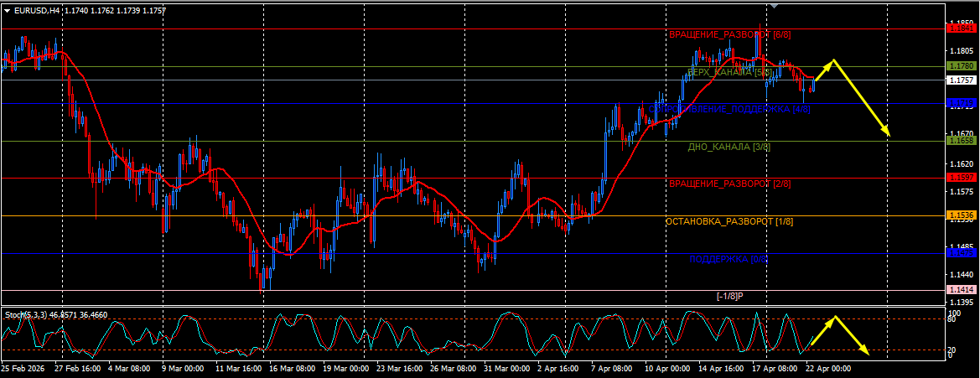The height and width of the screenshot is (378, 980).
Task: Click the ДНО_КАНАЛА [3/8] level label
Action: [729, 147]
